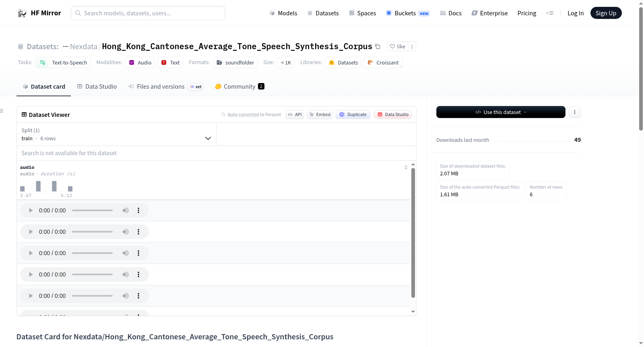
Task: Expand the extra navigation menu icon
Action: pos(549,13)
